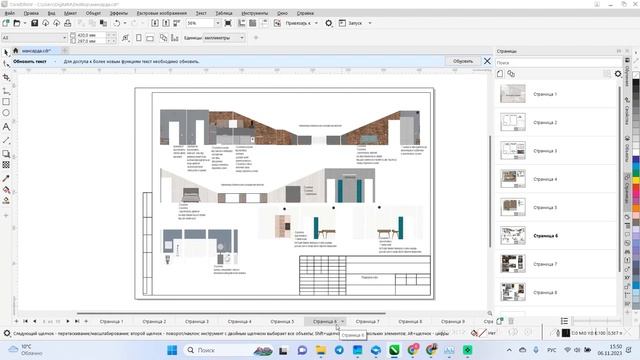This screenshot has height=360, width=640.
Task: Open the zoom level dropdown
Action: click(217, 23)
